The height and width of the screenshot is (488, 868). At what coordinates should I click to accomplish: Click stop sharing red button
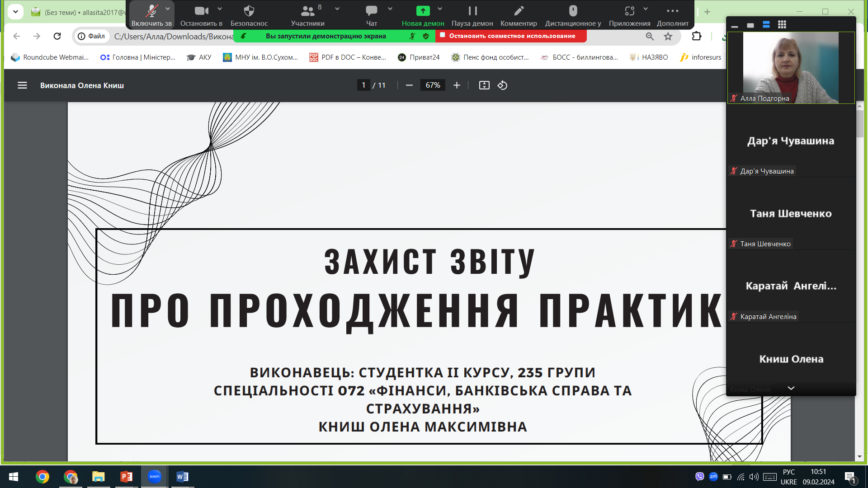pyautogui.click(x=511, y=36)
